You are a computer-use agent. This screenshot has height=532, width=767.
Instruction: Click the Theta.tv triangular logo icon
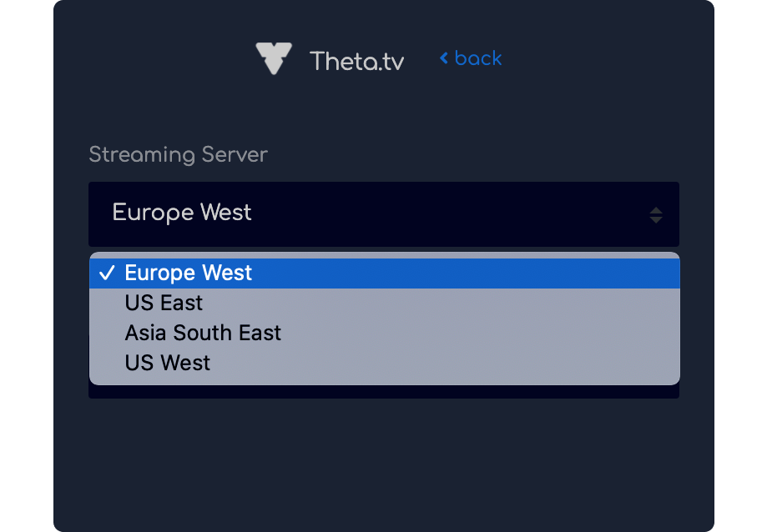[274, 58]
